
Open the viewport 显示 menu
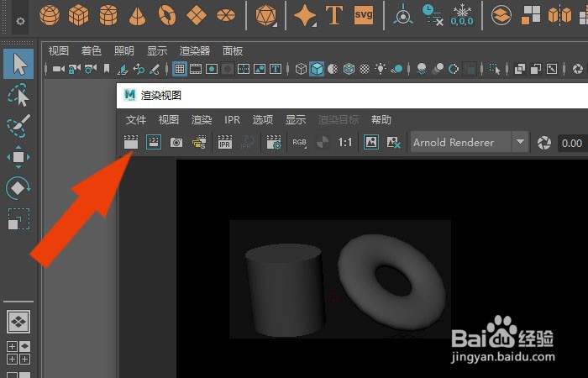(x=157, y=50)
